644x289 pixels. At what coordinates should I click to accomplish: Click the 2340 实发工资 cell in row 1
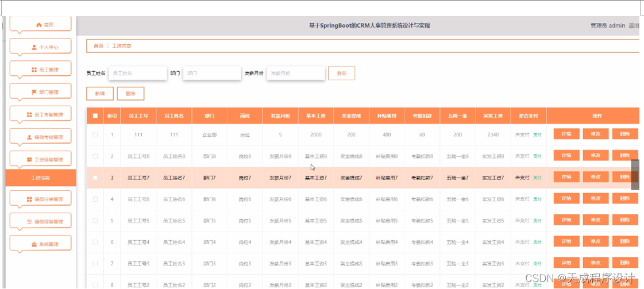(493, 134)
